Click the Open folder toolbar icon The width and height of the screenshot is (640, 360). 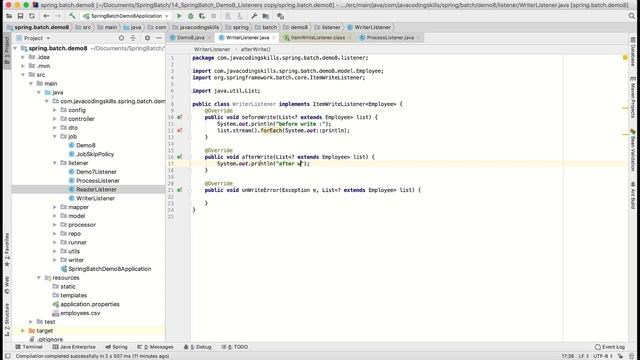tap(9, 16)
